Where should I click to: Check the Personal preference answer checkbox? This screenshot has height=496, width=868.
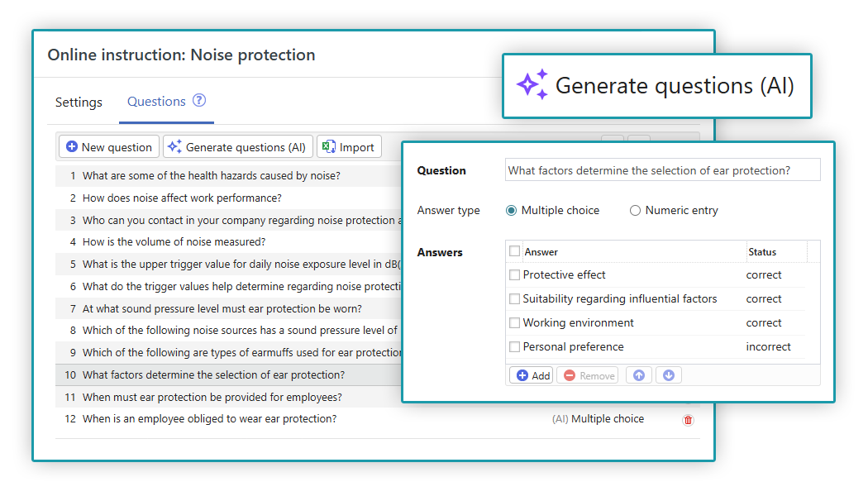point(514,346)
